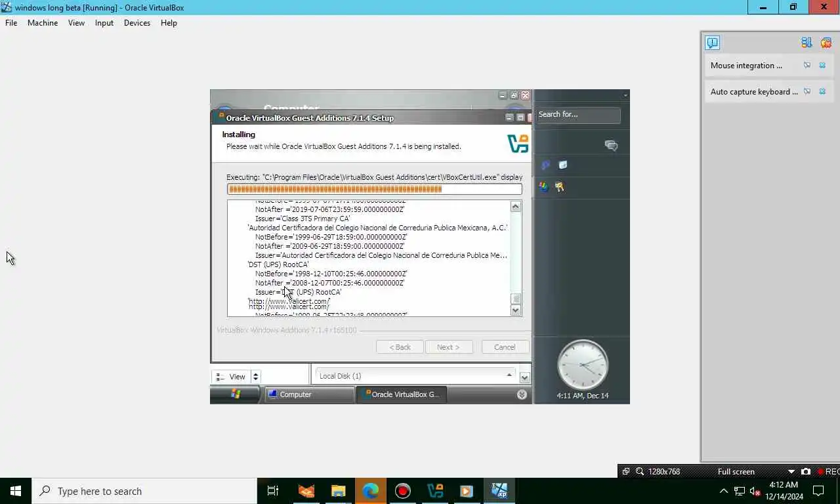Click the muted volume tray icon
The image size is (840, 504).
pyautogui.click(x=755, y=491)
